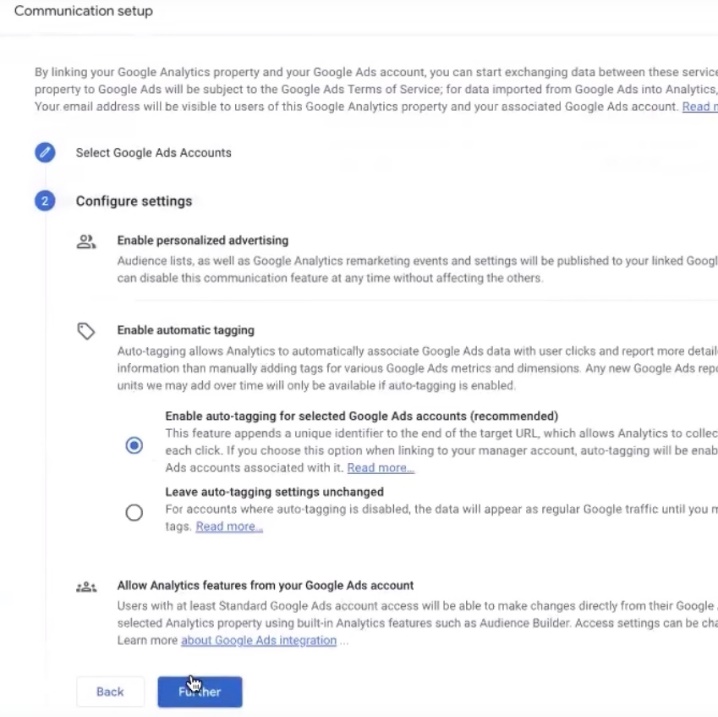Screen dimensions: 718x717
Task: Click the Enable automatic tagging heading
Action: pos(185,330)
